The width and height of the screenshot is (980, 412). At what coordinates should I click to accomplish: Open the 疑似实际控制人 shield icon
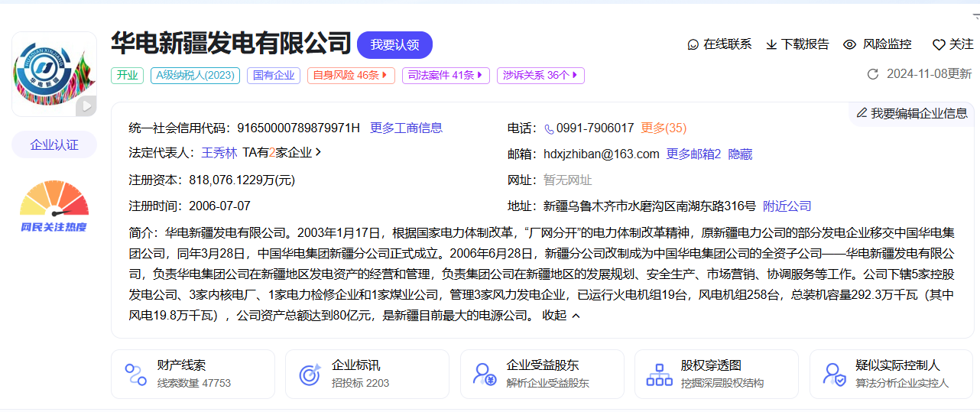[834, 375]
